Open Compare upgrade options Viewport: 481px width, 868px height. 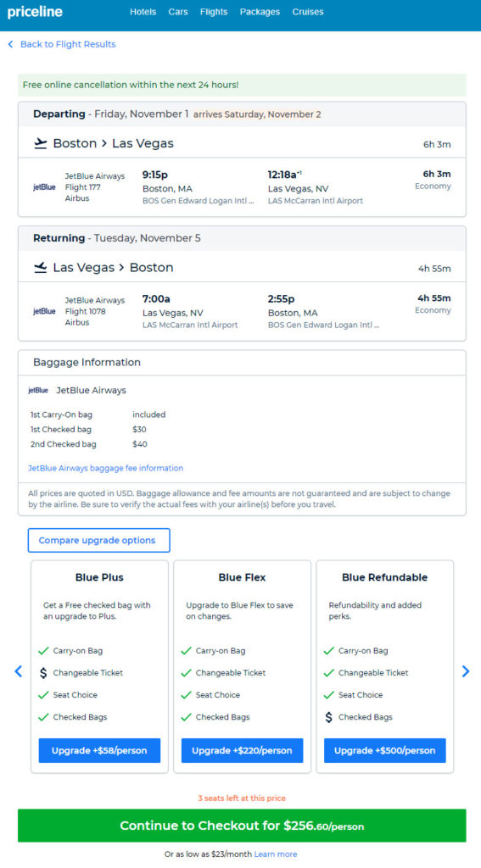point(98,540)
